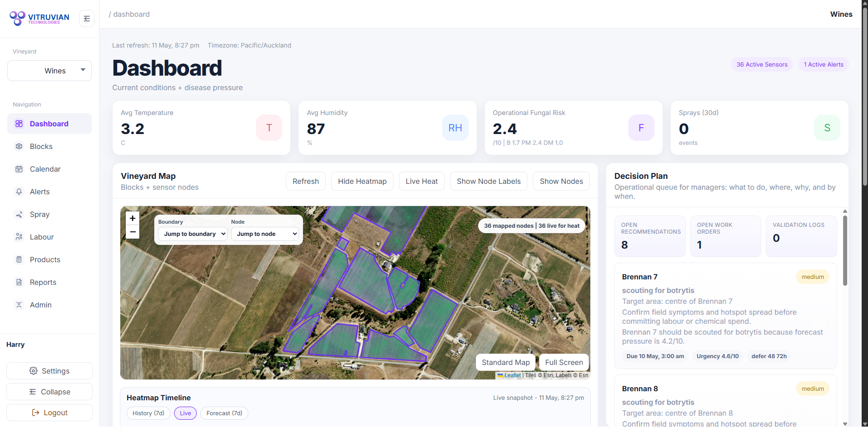Go to Alerts page
Image resolution: width=868 pixels, height=427 pixels.
pos(49,192)
